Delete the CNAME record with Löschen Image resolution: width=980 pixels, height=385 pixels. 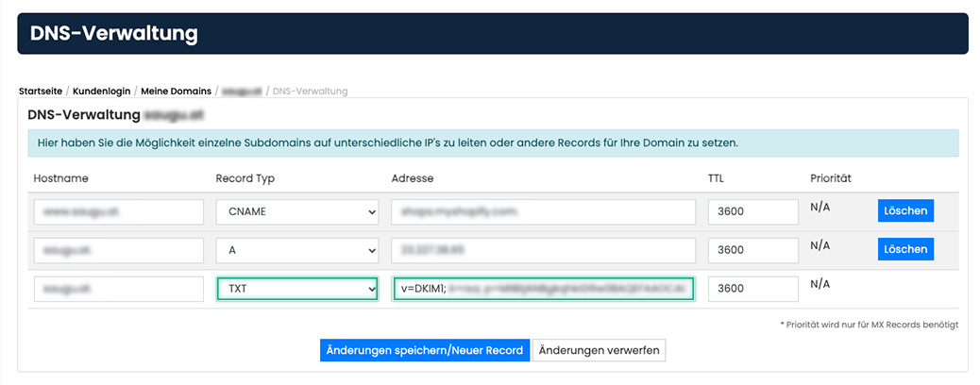pyautogui.click(x=905, y=211)
